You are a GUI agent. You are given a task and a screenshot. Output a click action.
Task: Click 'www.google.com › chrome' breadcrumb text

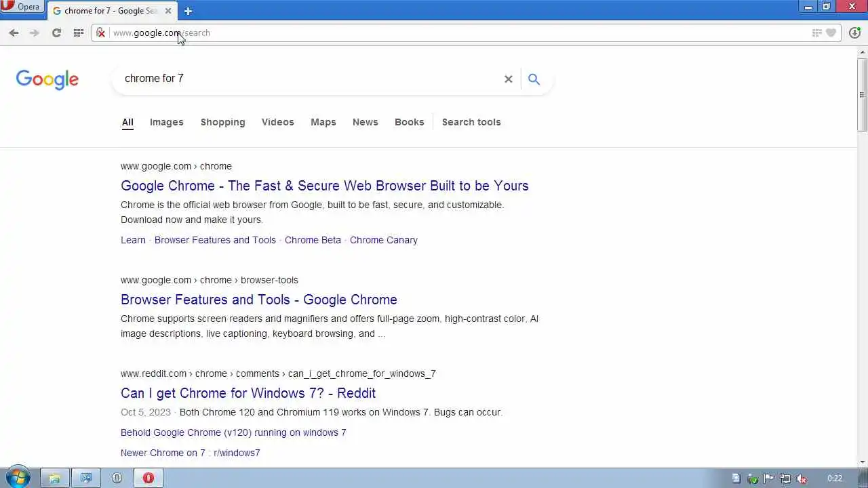coord(176,166)
